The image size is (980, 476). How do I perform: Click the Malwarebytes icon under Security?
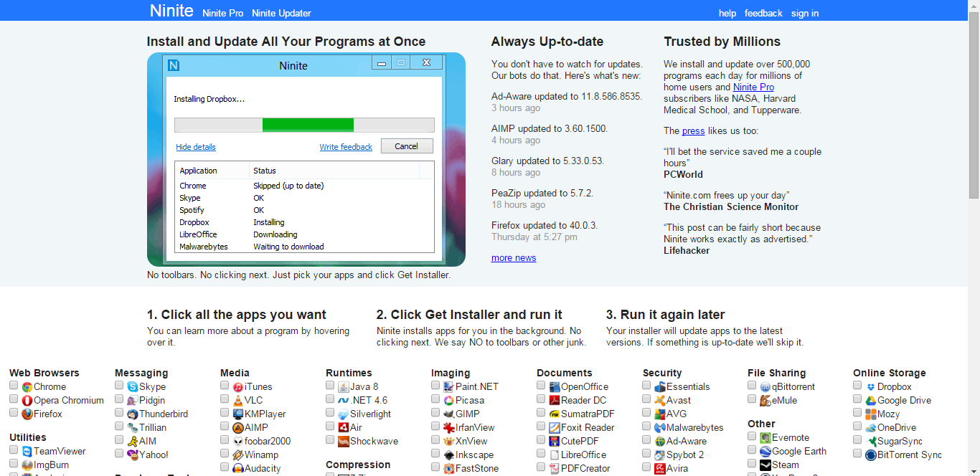pyautogui.click(x=660, y=428)
